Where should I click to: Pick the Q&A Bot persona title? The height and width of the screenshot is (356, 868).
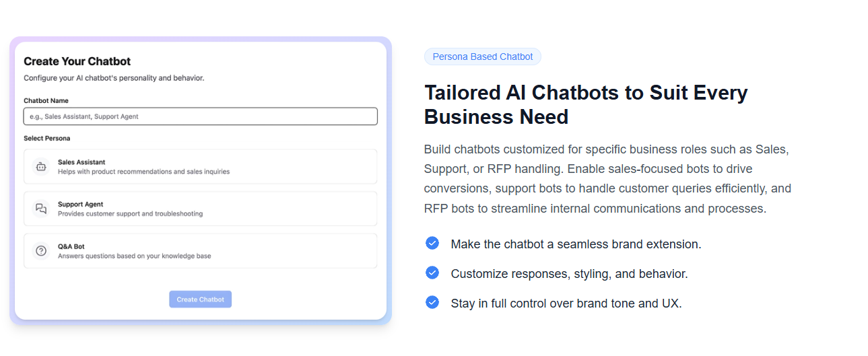click(71, 247)
